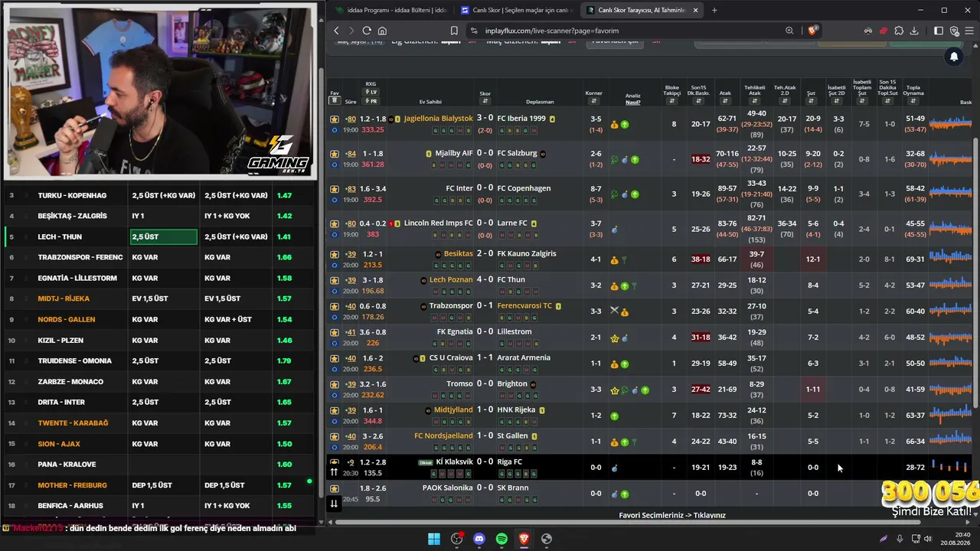
Task: Click the page scroll-down arrows button
Action: click(x=334, y=503)
